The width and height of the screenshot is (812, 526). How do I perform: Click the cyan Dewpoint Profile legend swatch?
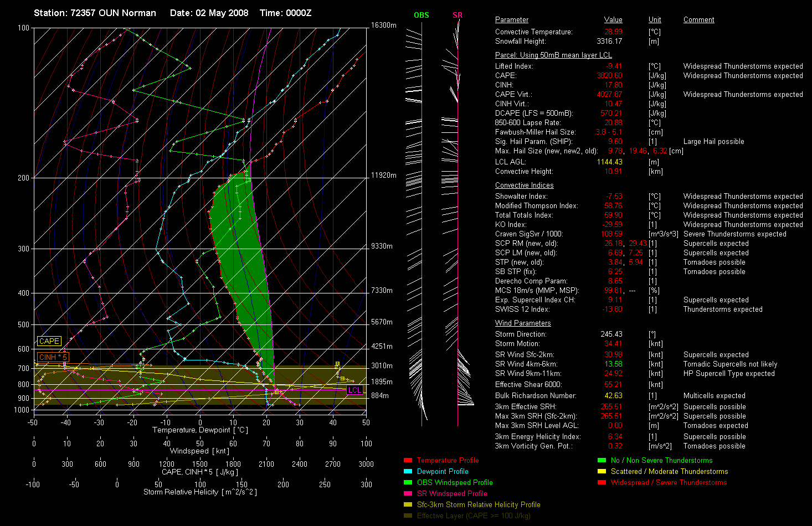(408, 471)
